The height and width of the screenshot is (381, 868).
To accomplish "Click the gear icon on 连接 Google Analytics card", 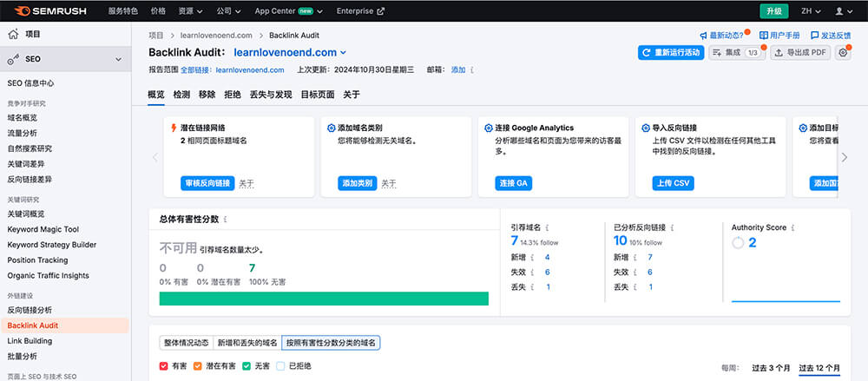I will [488, 128].
